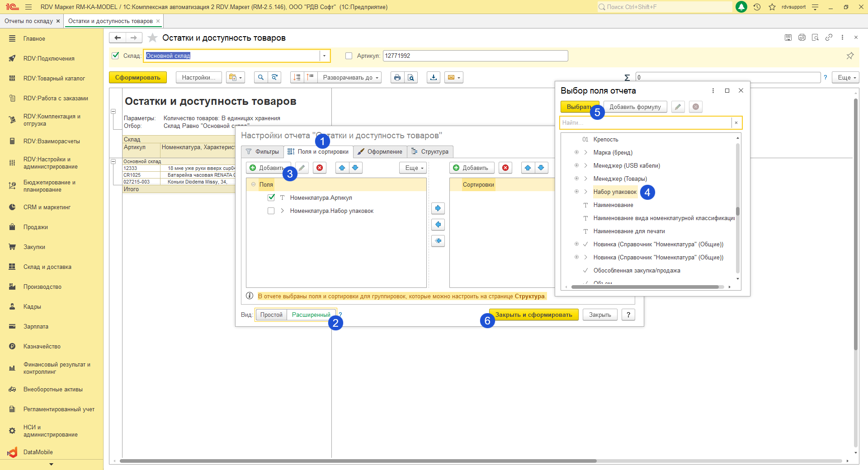Switch to the Фильтры tab
Image resolution: width=868 pixels, height=470 pixels.
[x=262, y=151]
